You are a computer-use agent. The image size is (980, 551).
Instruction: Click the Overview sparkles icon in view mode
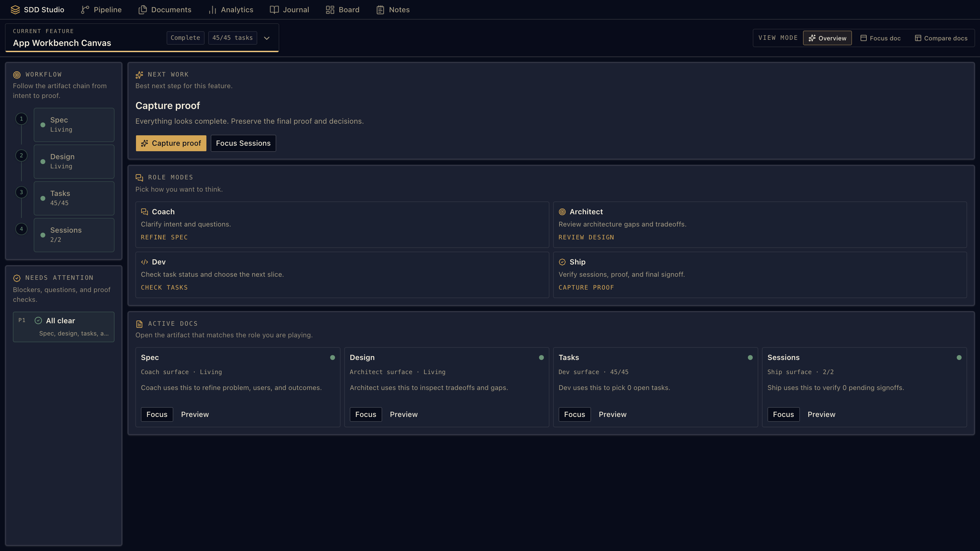[x=812, y=38]
